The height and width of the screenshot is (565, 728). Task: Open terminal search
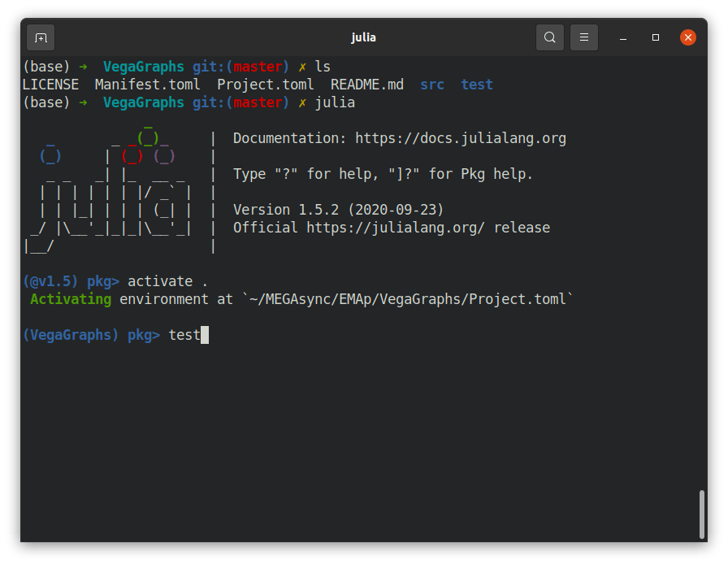coord(550,37)
